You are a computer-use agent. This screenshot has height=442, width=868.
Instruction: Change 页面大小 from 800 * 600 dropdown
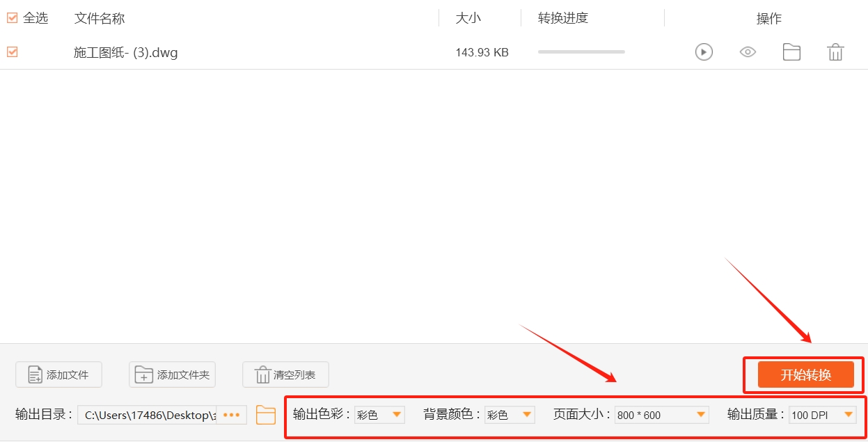[661, 414]
